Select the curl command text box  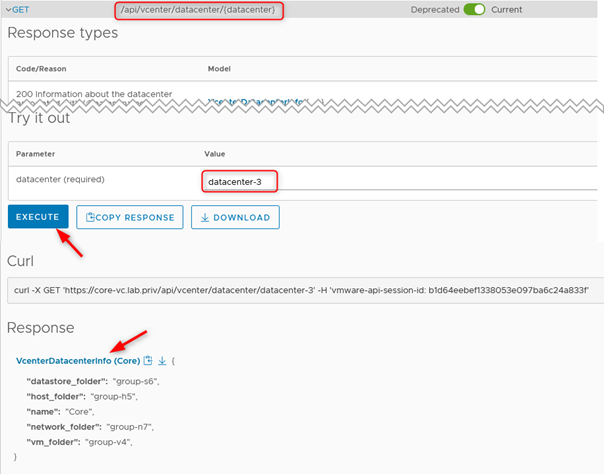tap(305, 290)
